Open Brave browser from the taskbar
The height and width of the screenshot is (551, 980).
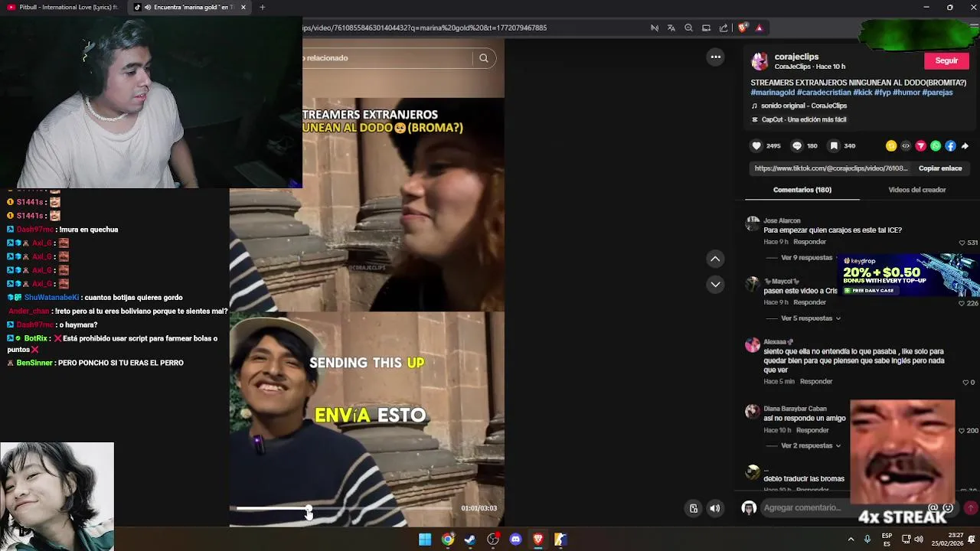pos(538,539)
